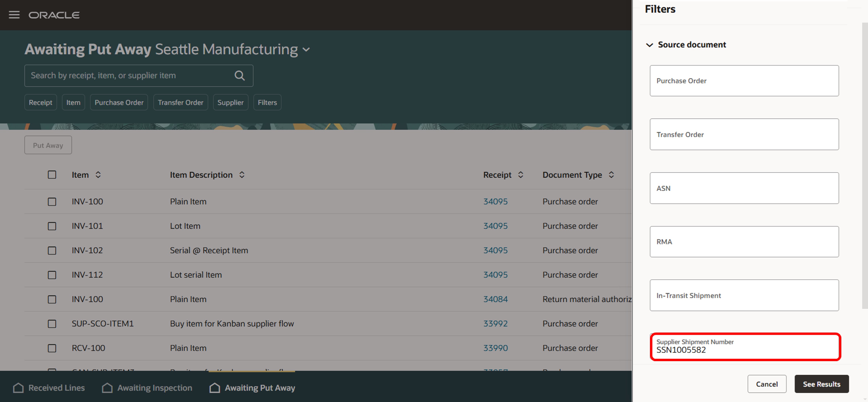Viewport: 868px width, 402px height.
Task: Click the search magnifier icon
Action: click(x=239, y=75)
